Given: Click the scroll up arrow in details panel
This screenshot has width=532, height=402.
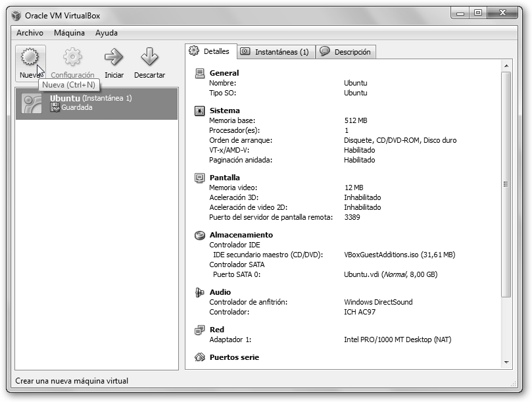Looking at the screenshot, I should point(506,66).
